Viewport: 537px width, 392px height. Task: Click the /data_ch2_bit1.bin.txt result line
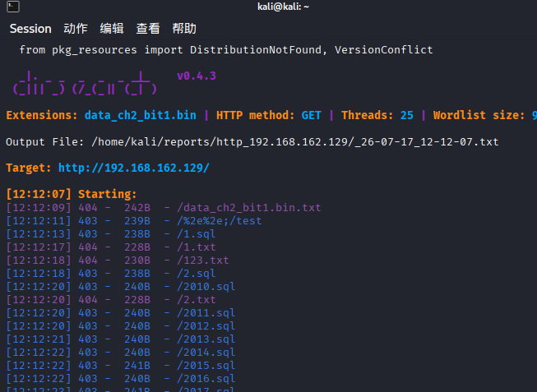[164, 207]
